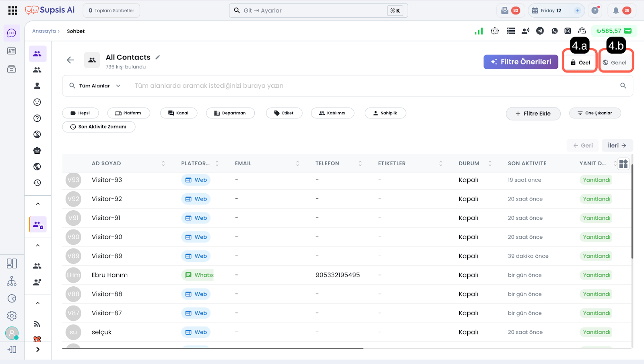This screenshot has height=364, width=644.
Task: Switch contact list to Genel (public)
Action: pos(615,62)
